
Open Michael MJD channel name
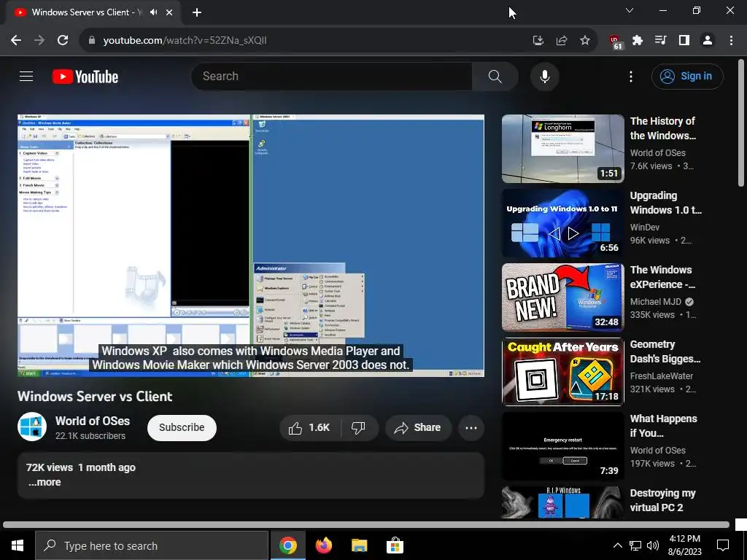656,302
